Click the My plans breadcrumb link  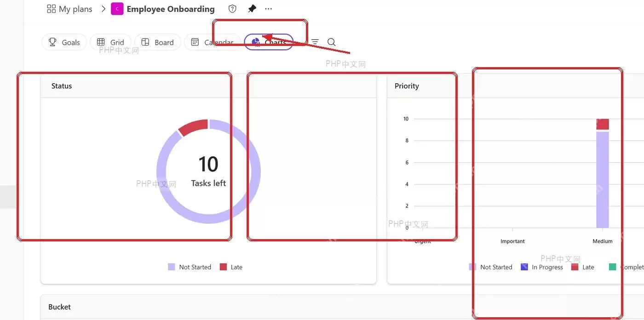click(x=75, y=9)
